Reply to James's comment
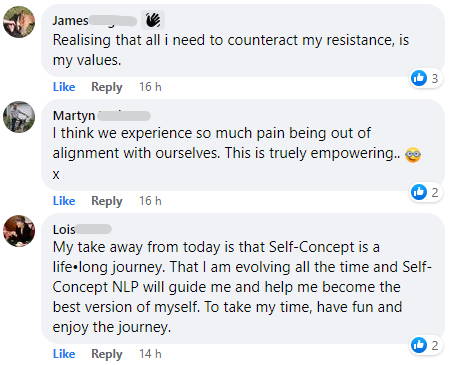The width and height of the screenshot is (462, 365). 107,87
